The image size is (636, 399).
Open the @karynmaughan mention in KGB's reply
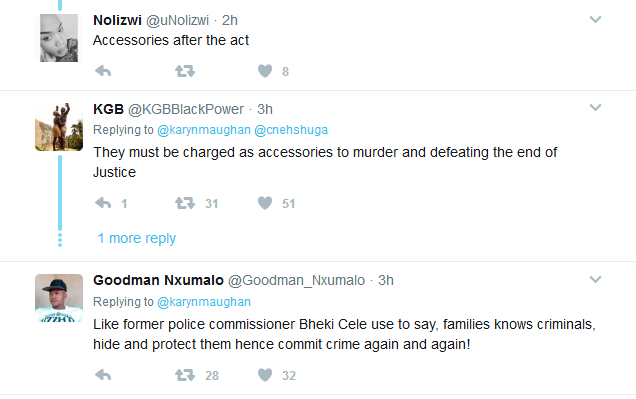point(204,130)
